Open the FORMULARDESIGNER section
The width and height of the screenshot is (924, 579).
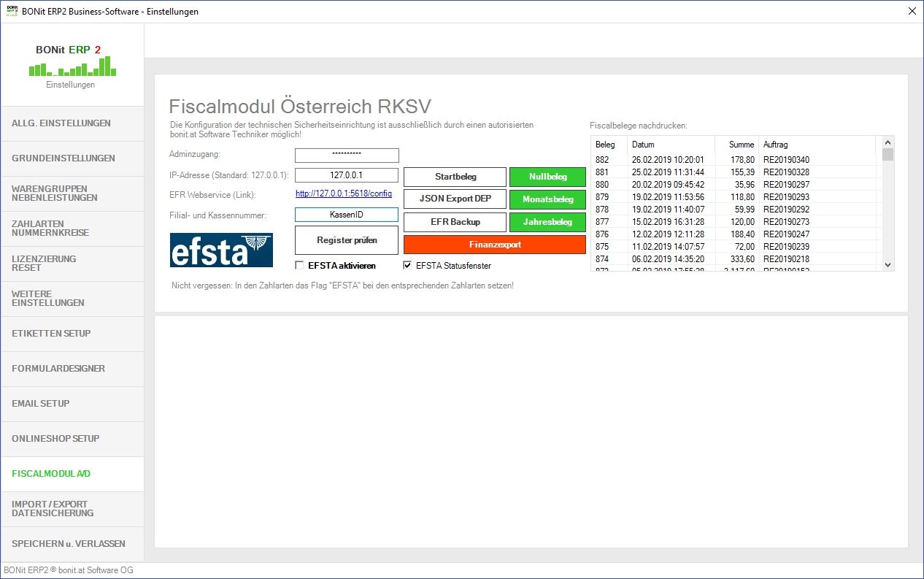click(72, 369)
